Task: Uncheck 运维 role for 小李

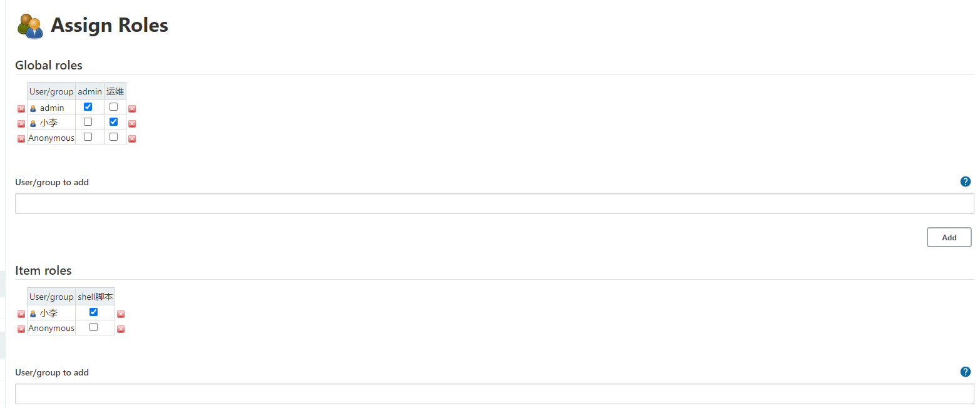Action: click(114, 122)
